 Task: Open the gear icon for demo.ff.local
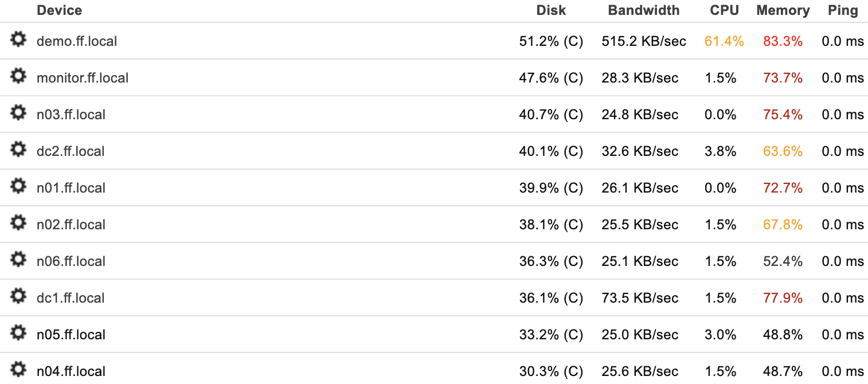[x=18, y=40]
